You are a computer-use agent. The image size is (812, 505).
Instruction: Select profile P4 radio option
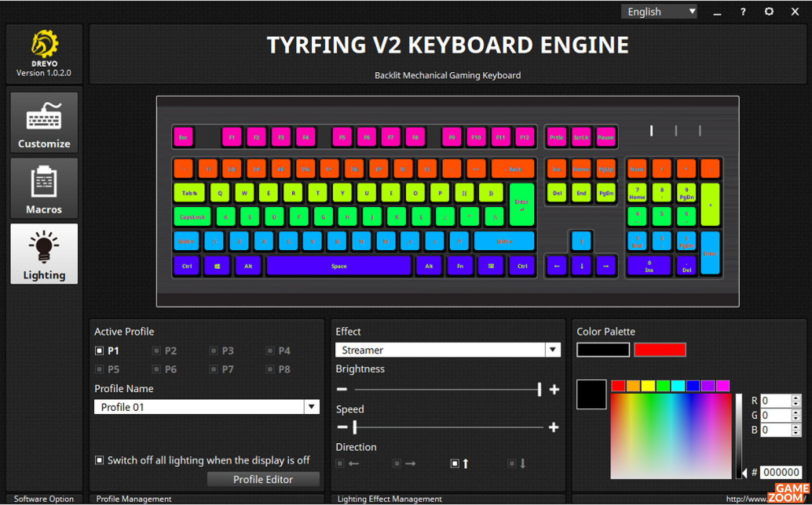pos(270,351)
